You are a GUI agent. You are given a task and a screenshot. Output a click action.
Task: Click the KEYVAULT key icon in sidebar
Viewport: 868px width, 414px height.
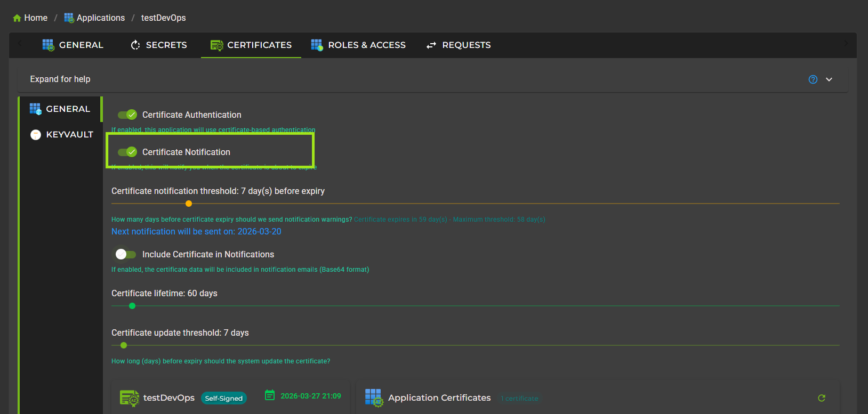(36, 135)
